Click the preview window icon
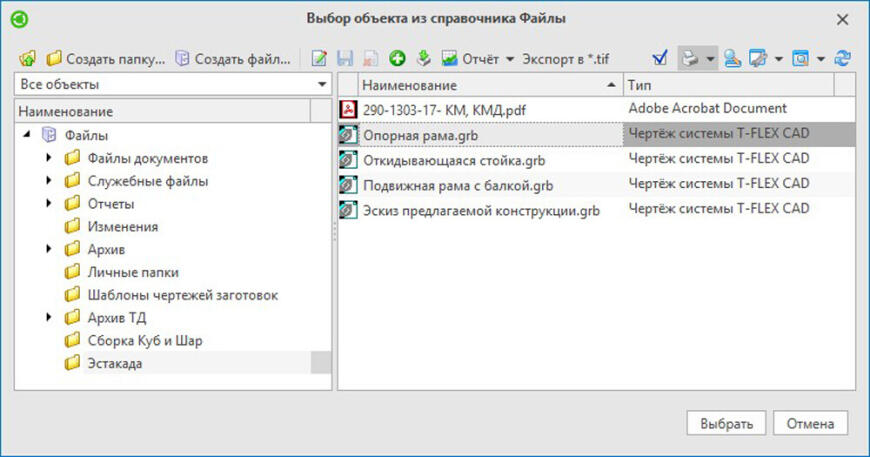 (800, 58)
